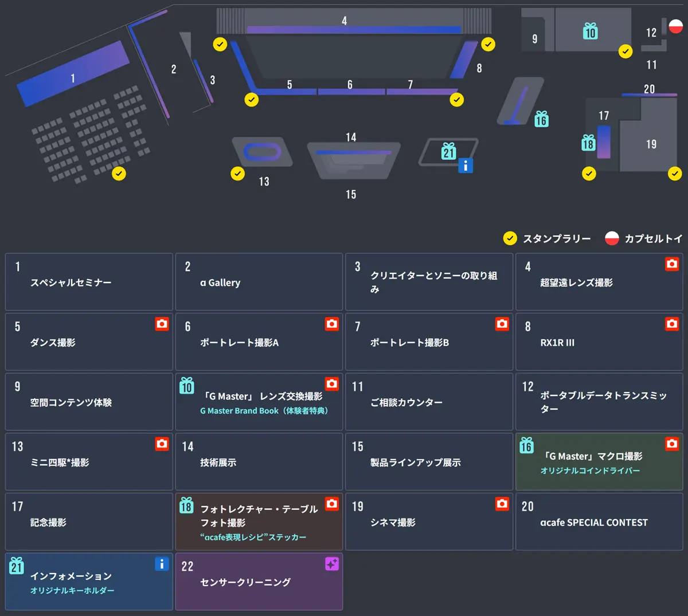Select the ポートレート撮影A card

coord(259,342)
